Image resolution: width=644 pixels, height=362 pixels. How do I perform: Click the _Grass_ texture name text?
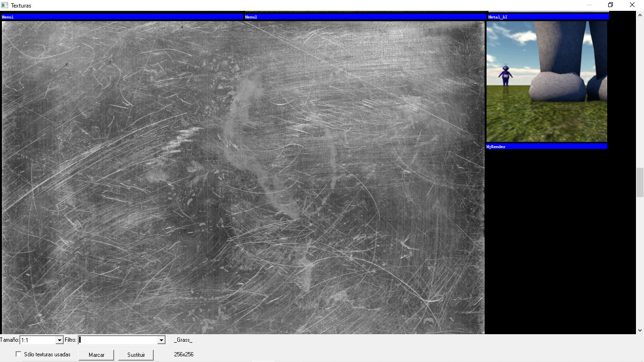tap(183, 340)
